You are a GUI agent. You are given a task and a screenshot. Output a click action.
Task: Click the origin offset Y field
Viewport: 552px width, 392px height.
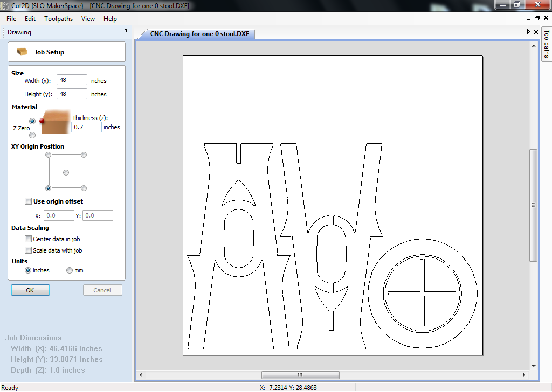(x=98, y=215)
